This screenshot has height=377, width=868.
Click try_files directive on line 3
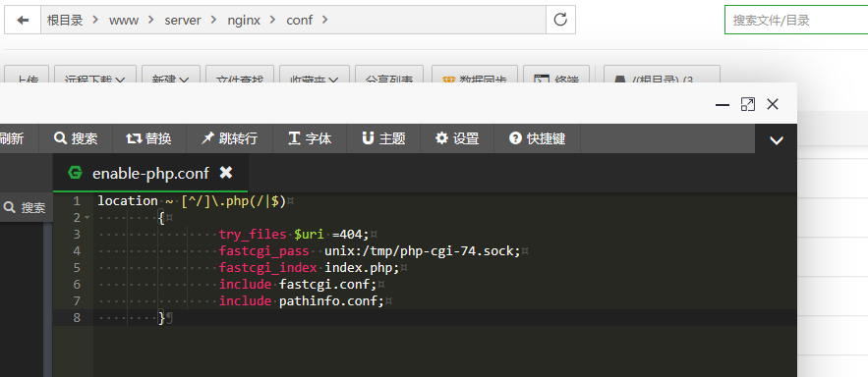click(x=253, y=235)
